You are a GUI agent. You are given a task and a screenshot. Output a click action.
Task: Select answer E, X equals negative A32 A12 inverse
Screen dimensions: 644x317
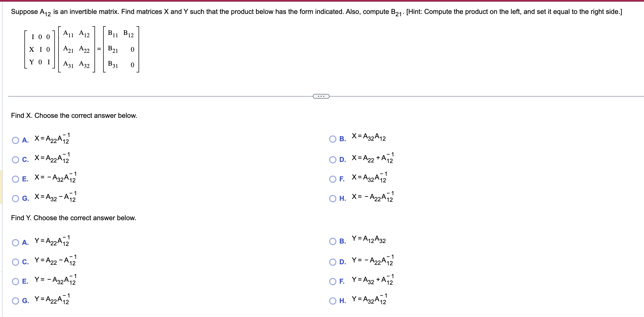point(15,179)
